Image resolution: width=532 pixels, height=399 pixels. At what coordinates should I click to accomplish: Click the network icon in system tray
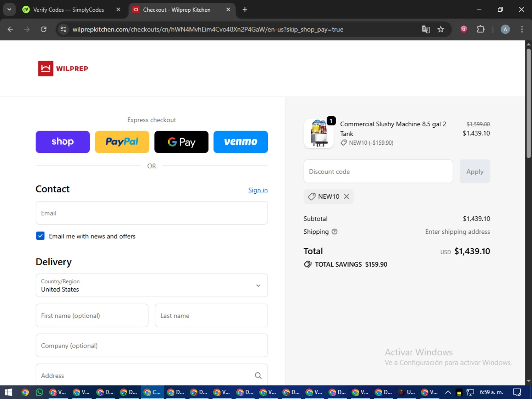pyautogui.click(x=470, y=392)
